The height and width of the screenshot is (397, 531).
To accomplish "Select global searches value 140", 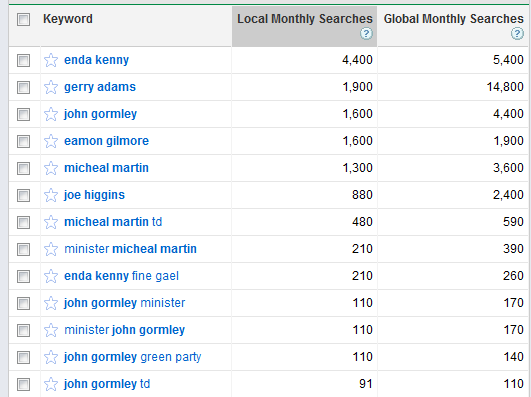I will tap(513, 357).
